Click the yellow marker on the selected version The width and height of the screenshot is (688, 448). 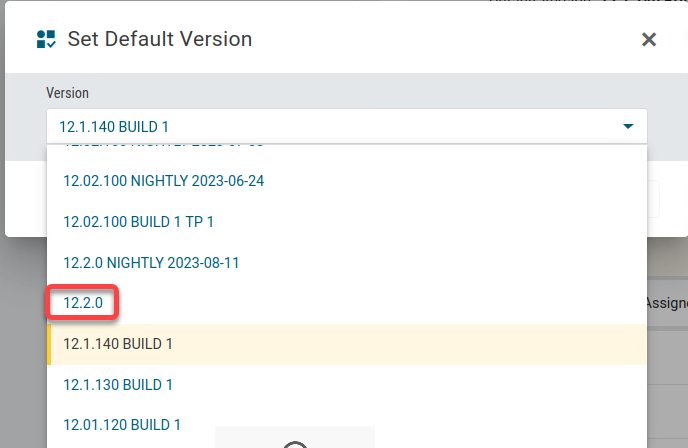[49, 343]
